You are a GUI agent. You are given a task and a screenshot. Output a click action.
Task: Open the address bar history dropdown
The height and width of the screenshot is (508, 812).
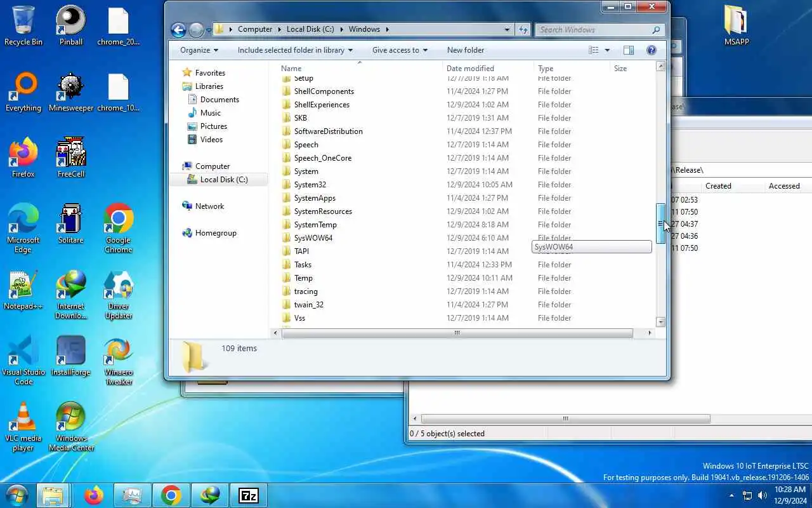[507, 29]
